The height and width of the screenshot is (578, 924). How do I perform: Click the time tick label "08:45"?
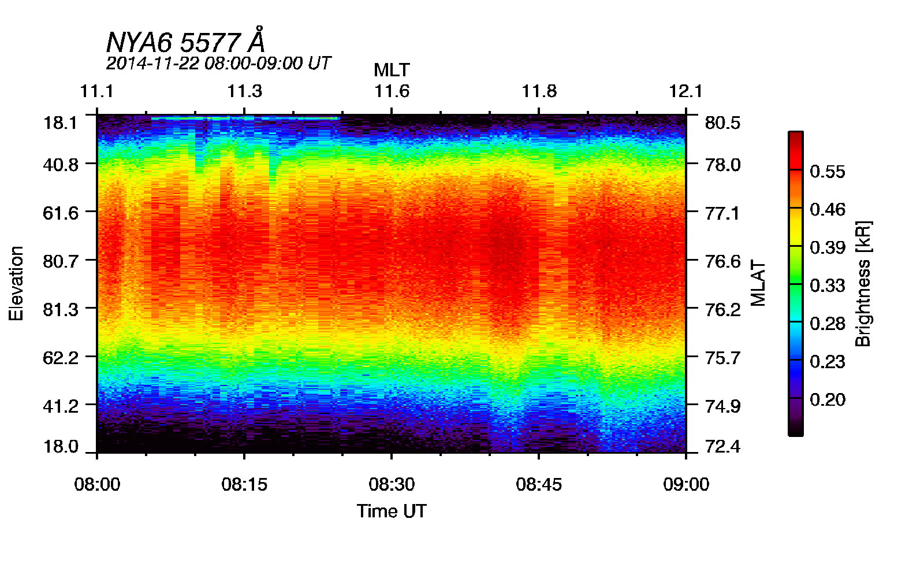click(539, 484)
